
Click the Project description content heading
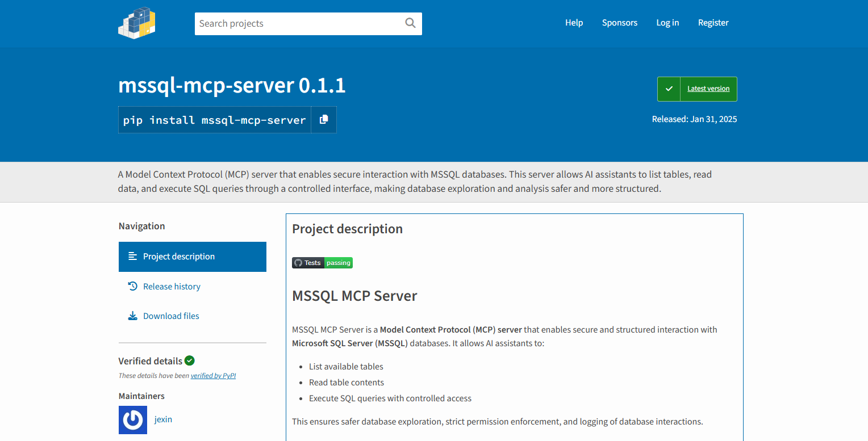tap(347, 229)
